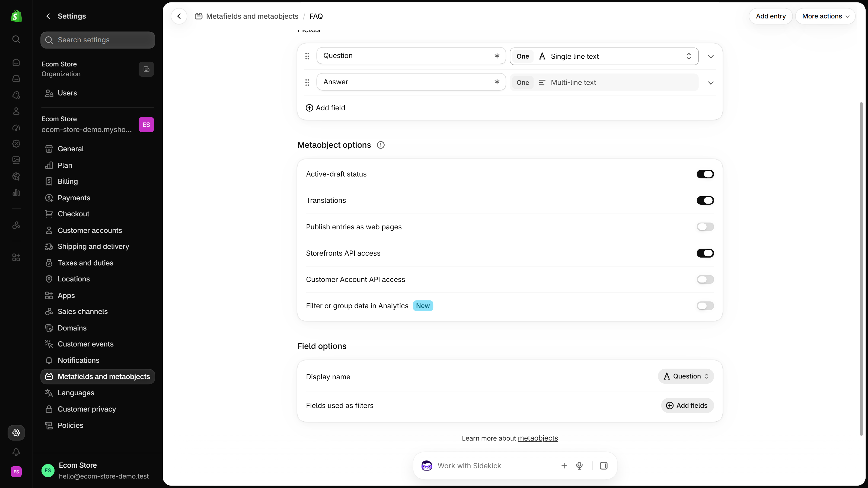The width and height of the screenshot is (868, 488).
Task: Disable Storefronts API access switch
Action: [x=705, y=253]
